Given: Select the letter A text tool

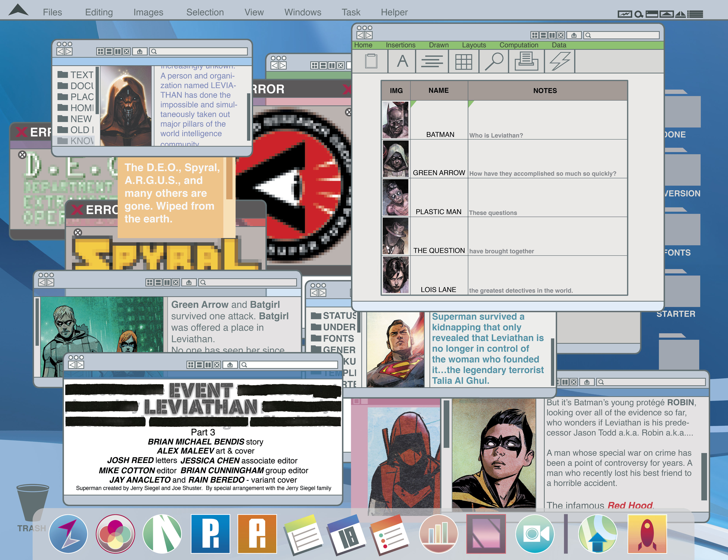Looking at the screenshot, I should click(x=402, y=61).
